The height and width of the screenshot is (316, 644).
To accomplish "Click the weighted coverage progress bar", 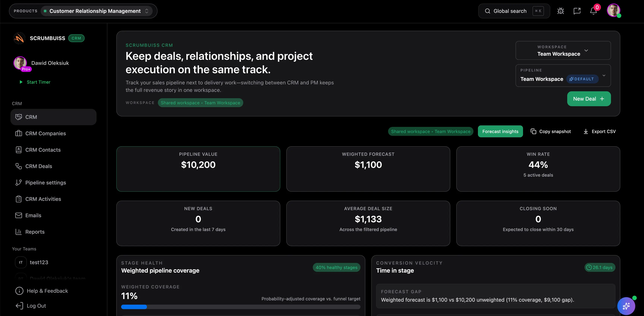I will [x=240, y=307].
